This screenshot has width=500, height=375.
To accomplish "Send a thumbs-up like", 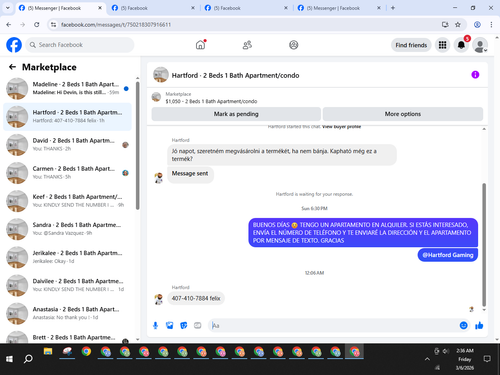I will 479,325.
